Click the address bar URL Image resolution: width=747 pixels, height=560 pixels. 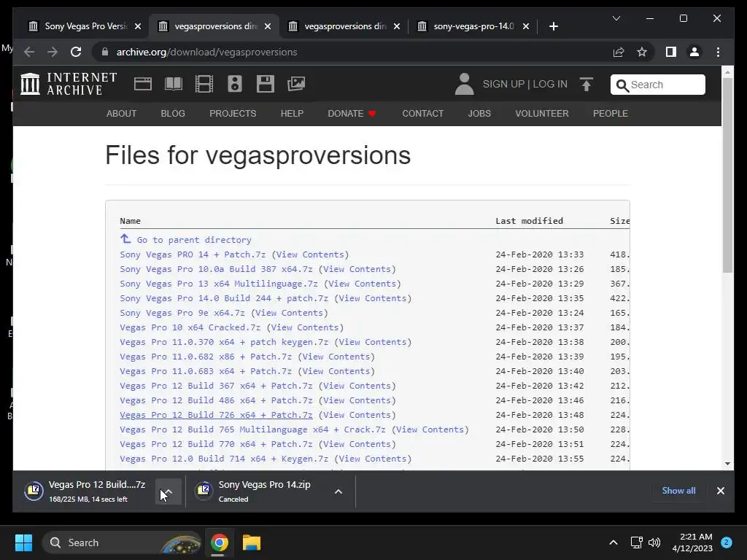coord(206,52)
